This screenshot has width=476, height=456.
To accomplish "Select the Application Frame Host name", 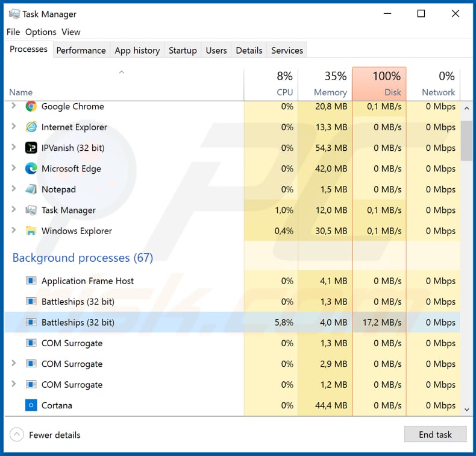I will [87, 280].
